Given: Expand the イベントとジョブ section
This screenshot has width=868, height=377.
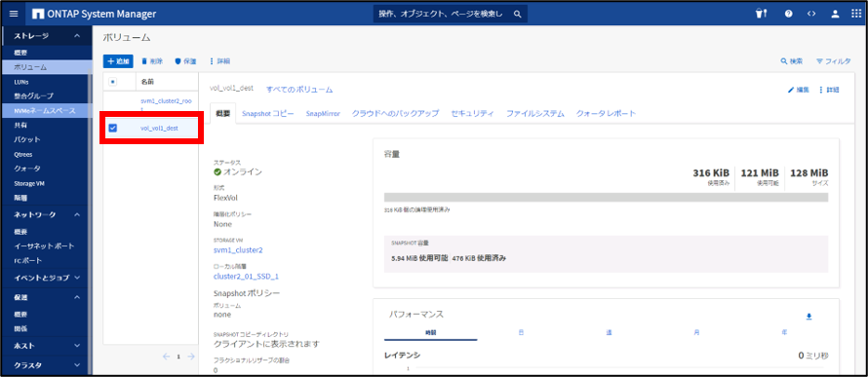Looking at the screenshot, I should pos(77,278).
